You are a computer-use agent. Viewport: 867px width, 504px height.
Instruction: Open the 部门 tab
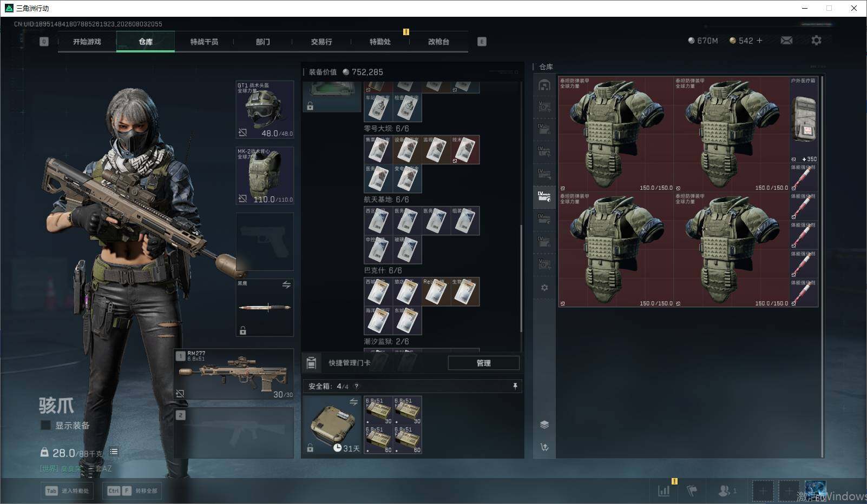click(262, 42)
